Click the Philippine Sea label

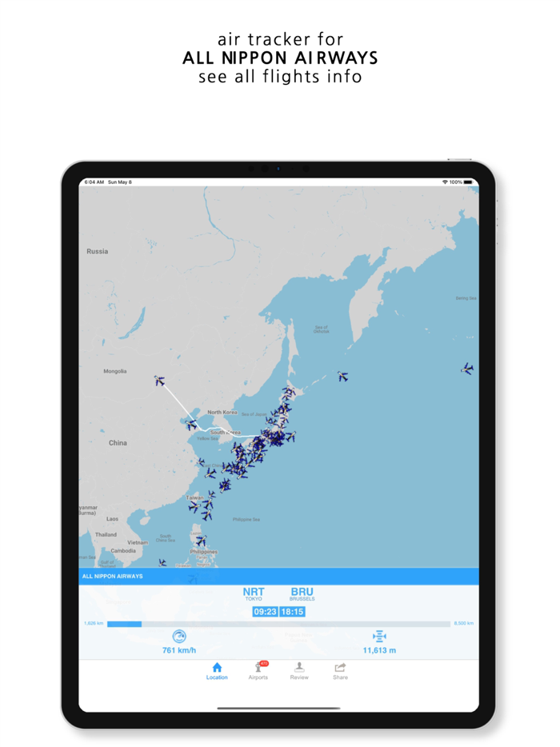pos(246,519)
